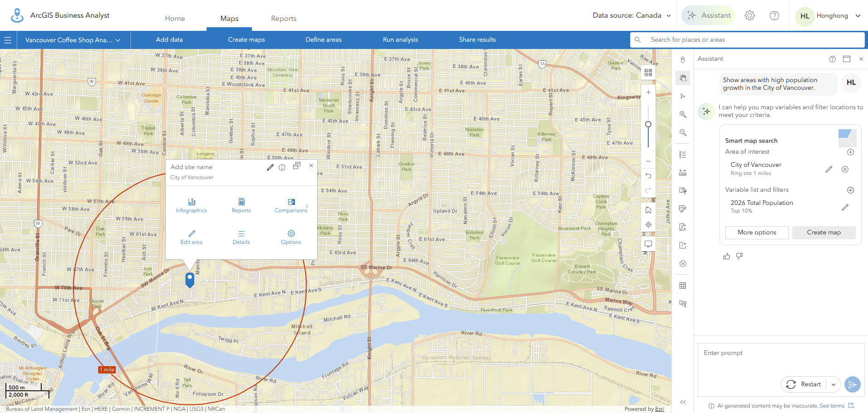Click the blue site pin marker

point(190,280)
